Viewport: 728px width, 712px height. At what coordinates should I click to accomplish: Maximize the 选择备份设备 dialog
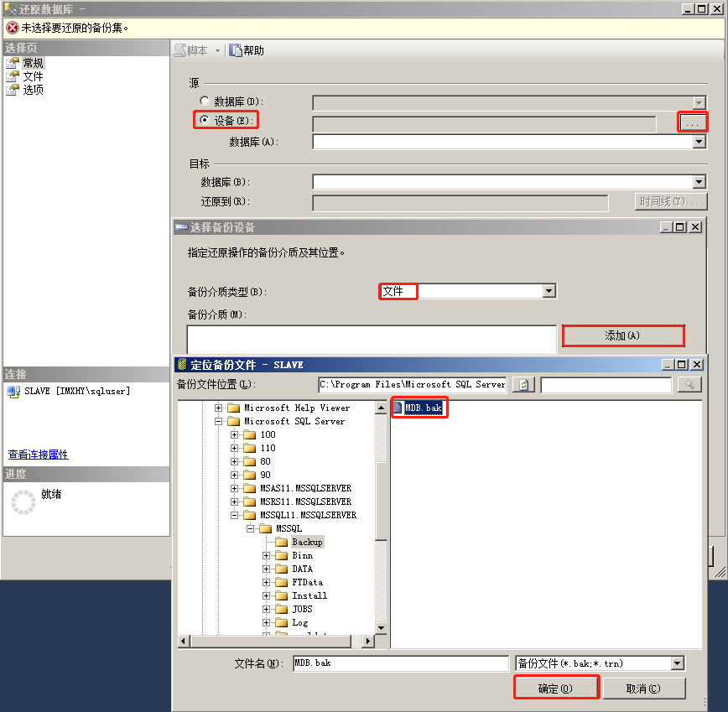tap(680, 227)
